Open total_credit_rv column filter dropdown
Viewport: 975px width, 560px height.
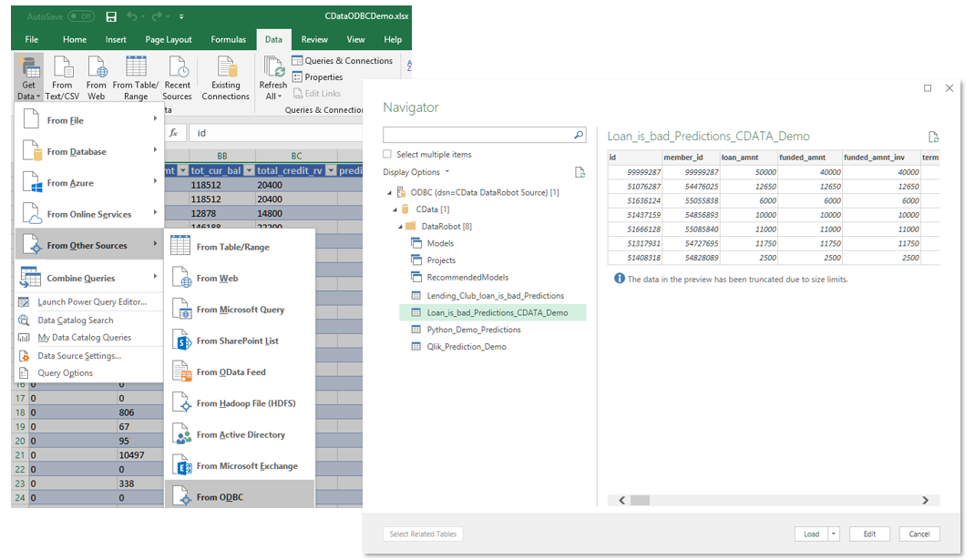coord(331,170)
